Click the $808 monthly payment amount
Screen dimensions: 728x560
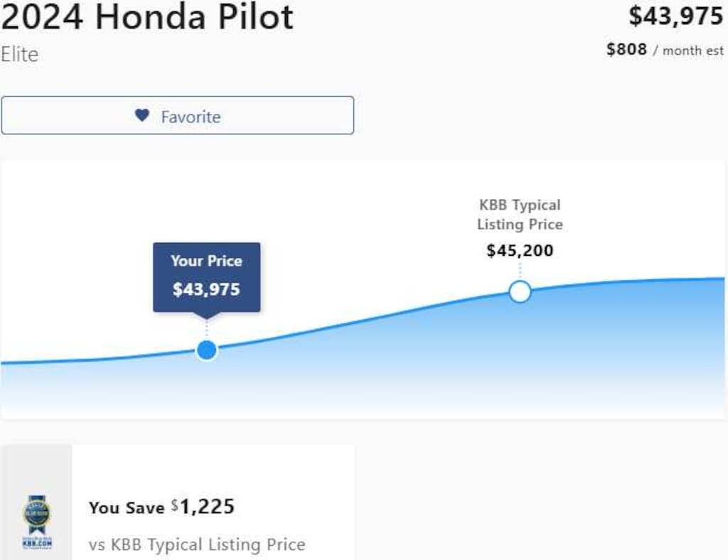coord(626,50)
